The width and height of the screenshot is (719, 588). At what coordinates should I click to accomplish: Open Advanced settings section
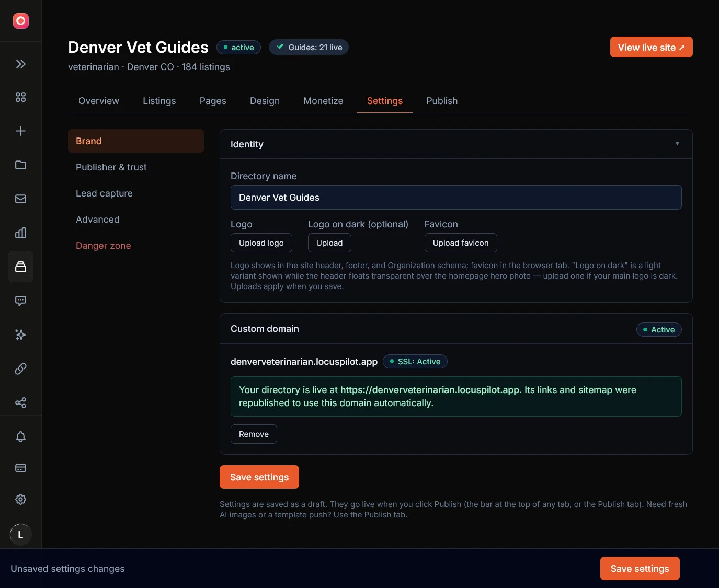pos(136,220)
